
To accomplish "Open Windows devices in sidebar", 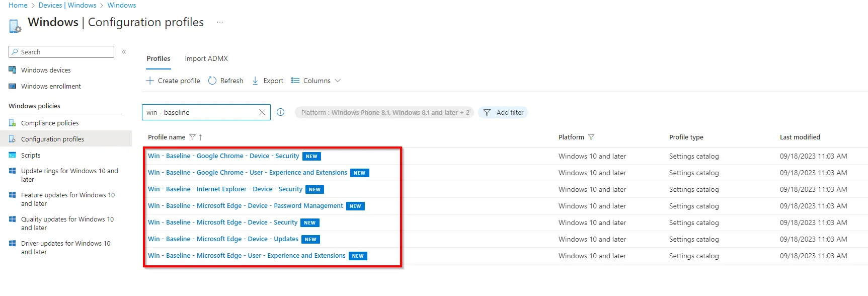I will (46, 70).
